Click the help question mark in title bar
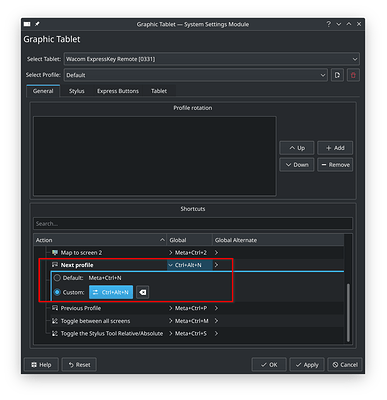The width and height of the screenshot is (387, 400). pyautogui.click(x=329, y=24)
